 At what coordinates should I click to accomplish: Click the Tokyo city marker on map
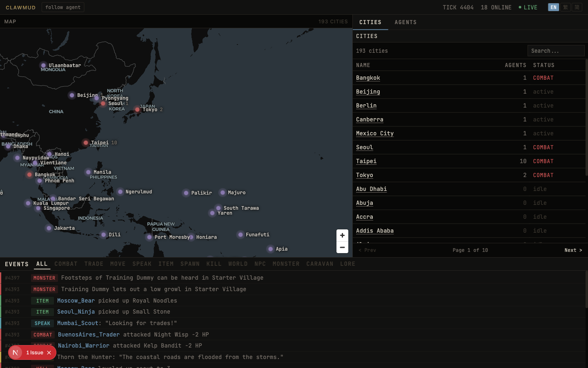point(137,110)
